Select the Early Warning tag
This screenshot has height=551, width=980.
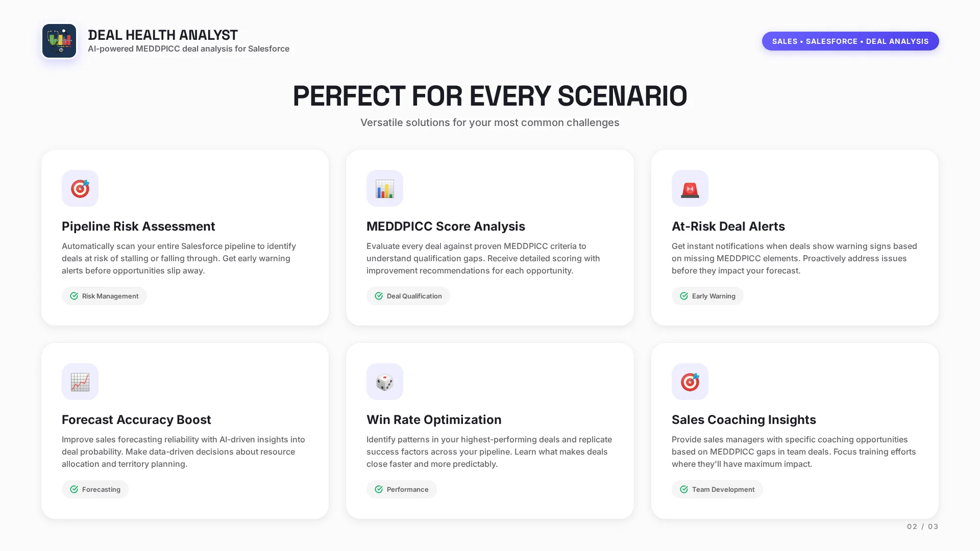coord(707,296)
